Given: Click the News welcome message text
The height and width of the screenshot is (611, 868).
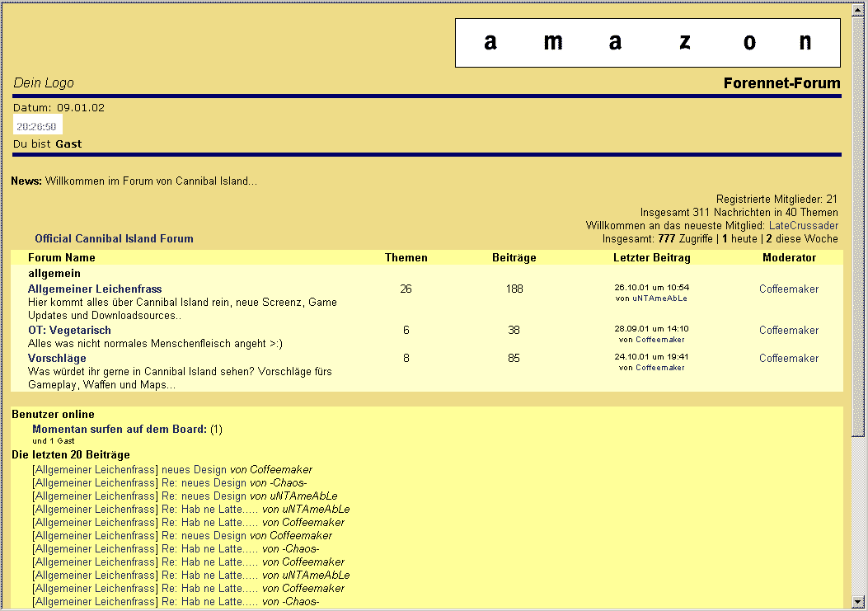Looking at the screenshot, I should [151, 181].
